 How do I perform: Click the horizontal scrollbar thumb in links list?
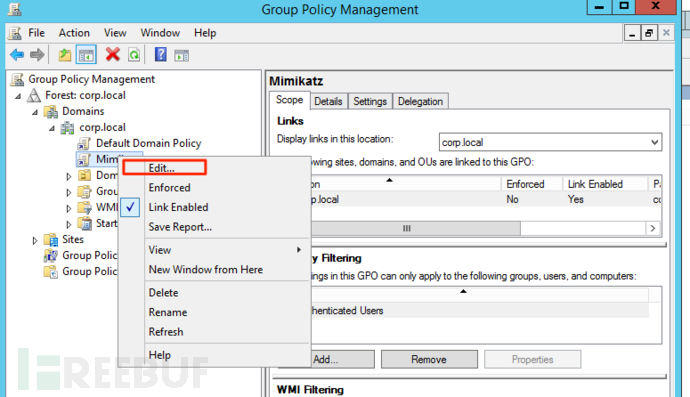pyautogui.click(x=407, y=228)
